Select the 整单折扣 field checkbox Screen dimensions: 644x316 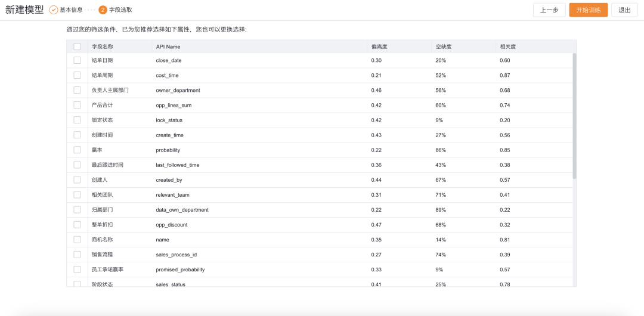77,225
